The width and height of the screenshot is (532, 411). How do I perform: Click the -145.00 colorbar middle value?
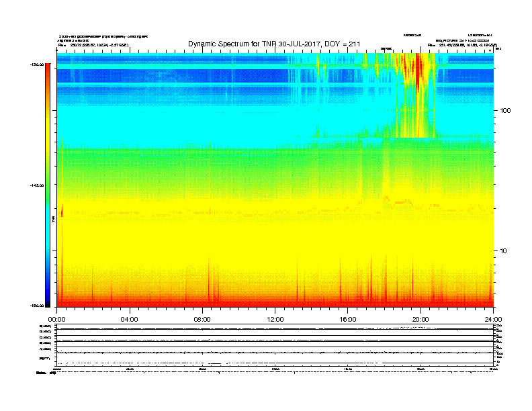click(37, 185)
